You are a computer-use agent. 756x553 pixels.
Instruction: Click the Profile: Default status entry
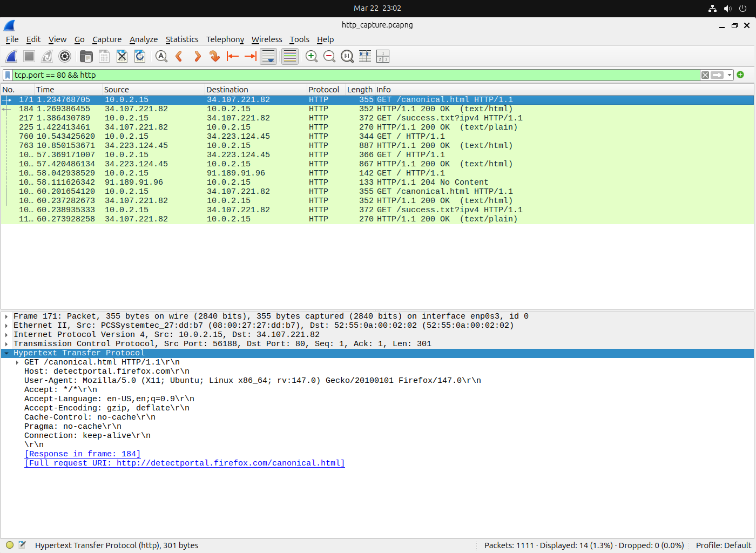pos(724,545)
